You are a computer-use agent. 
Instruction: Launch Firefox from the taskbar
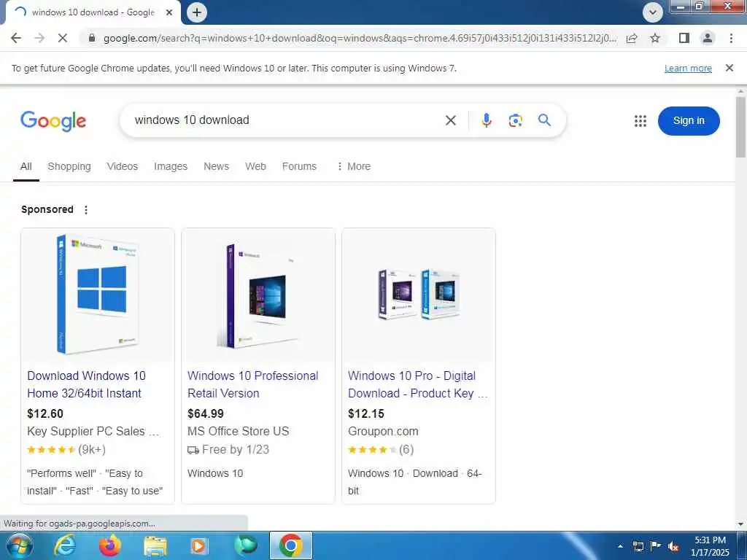tap(110, 545)
